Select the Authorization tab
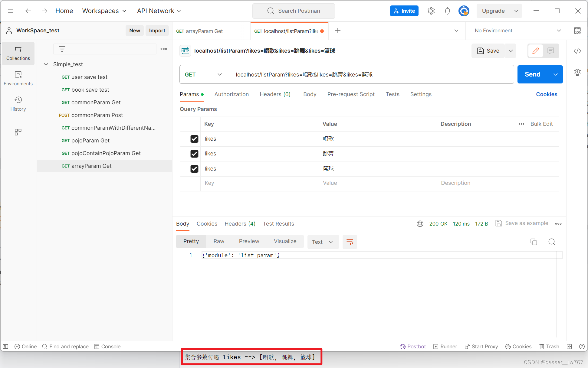This screenshot has width=588, height=368. click(232, 94)
